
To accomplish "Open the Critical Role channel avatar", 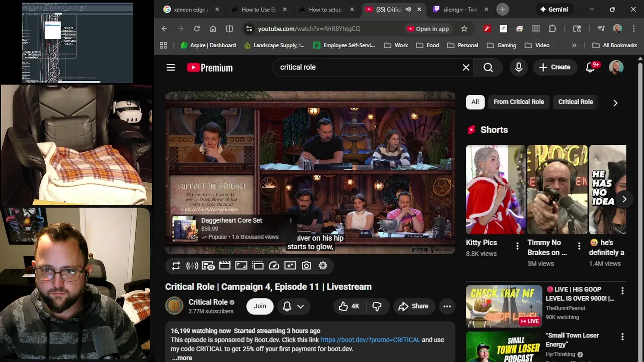I will 174,306.
